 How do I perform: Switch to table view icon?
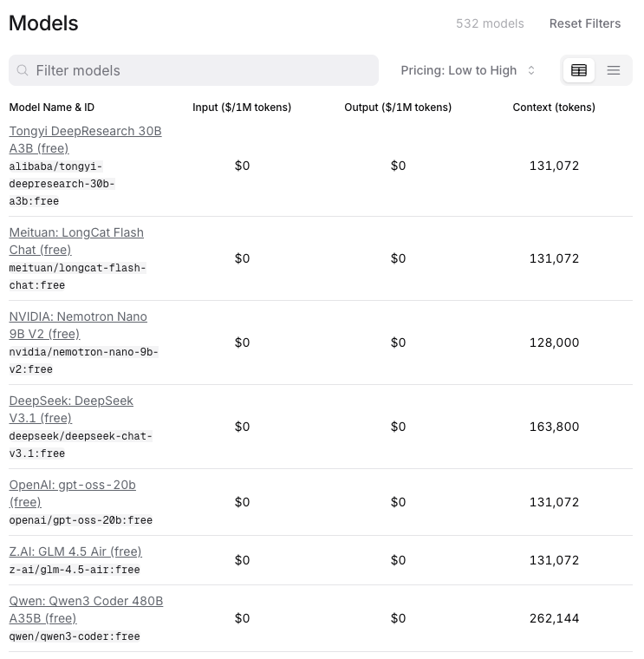click(x=578, y=70)
